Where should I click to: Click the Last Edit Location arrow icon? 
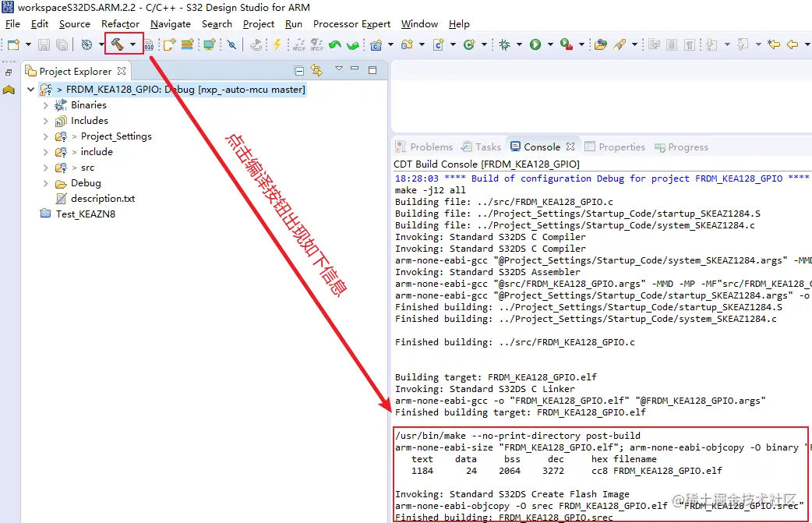tap(774, 44)
